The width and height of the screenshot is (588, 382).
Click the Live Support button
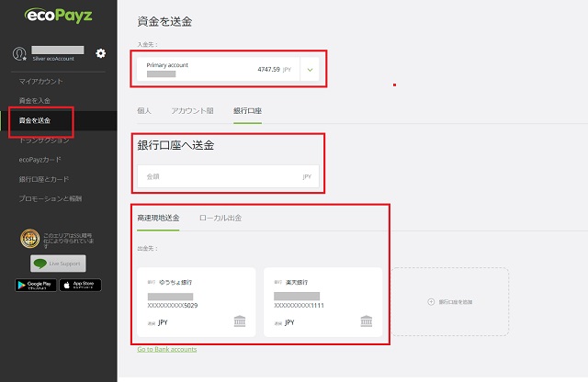click(58, 264)
